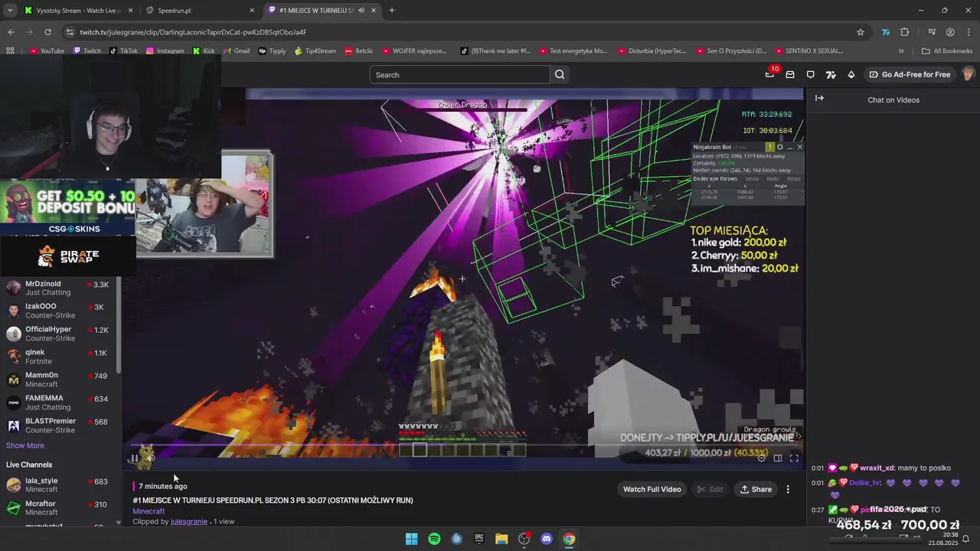
Task: Open the 7TV extension in browser toolbar
Action: coord(885,32)
